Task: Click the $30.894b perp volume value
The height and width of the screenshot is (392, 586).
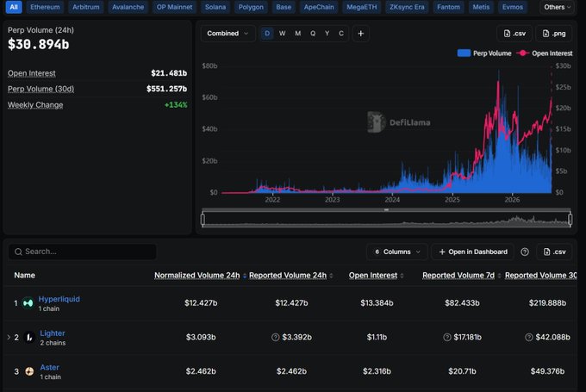Action: tap(39, 45)
